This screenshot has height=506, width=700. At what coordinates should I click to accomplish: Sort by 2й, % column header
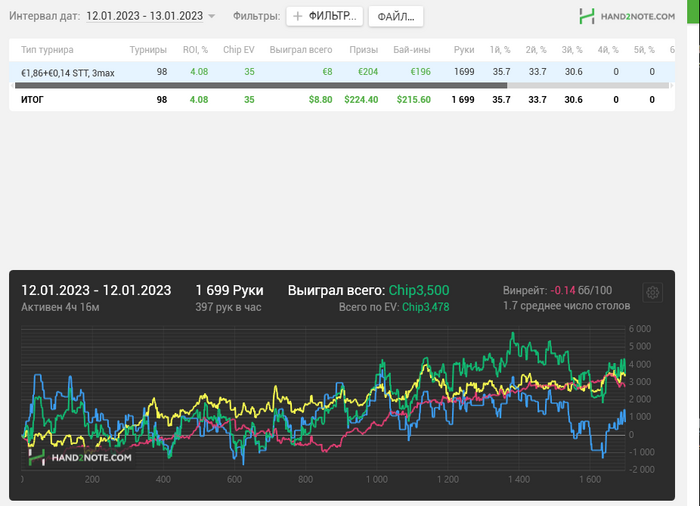click(536, 50)
